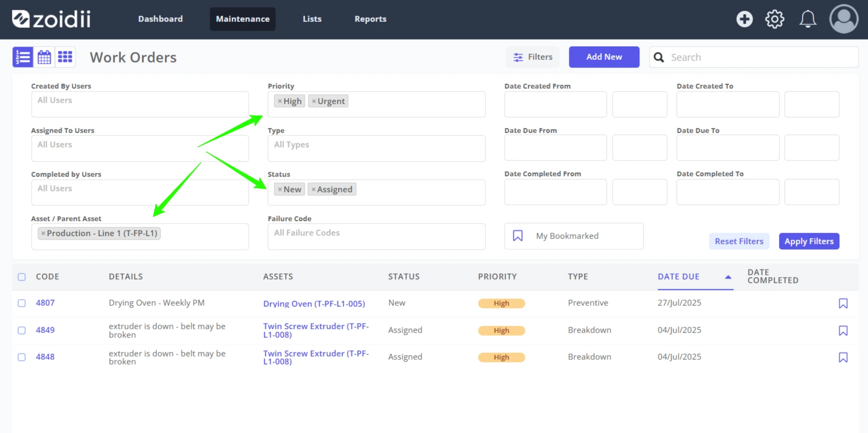Screen dimensions: 868x433
Task: Click Preventive type cell
Action: [588, 303]
